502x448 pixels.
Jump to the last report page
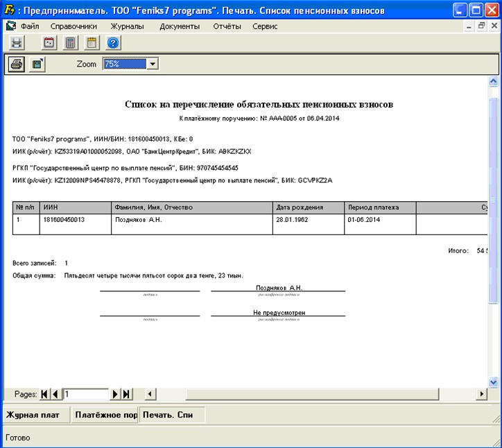point(126,394)
